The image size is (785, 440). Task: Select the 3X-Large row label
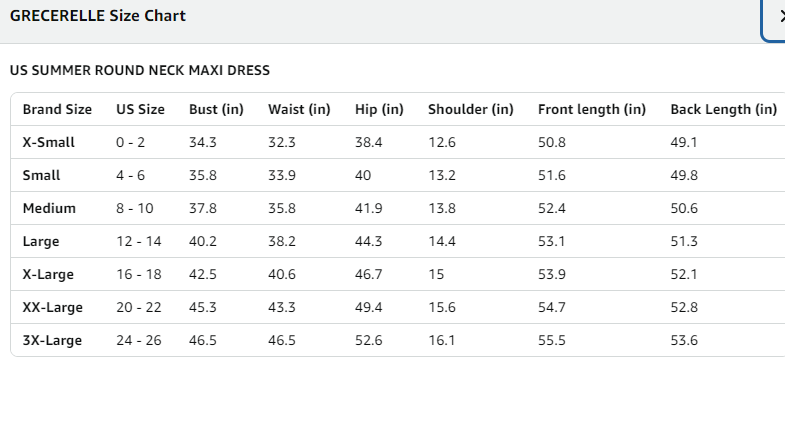[52, 340]
